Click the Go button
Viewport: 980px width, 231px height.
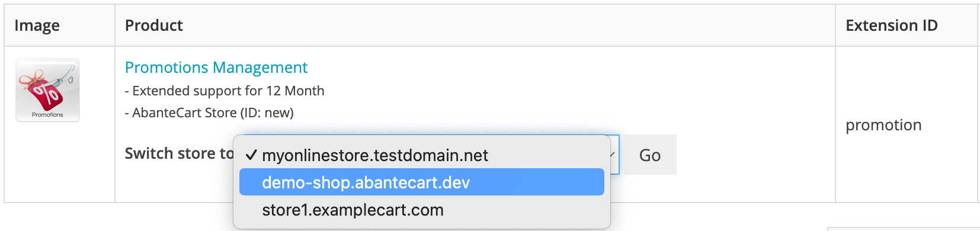point(650,155)
